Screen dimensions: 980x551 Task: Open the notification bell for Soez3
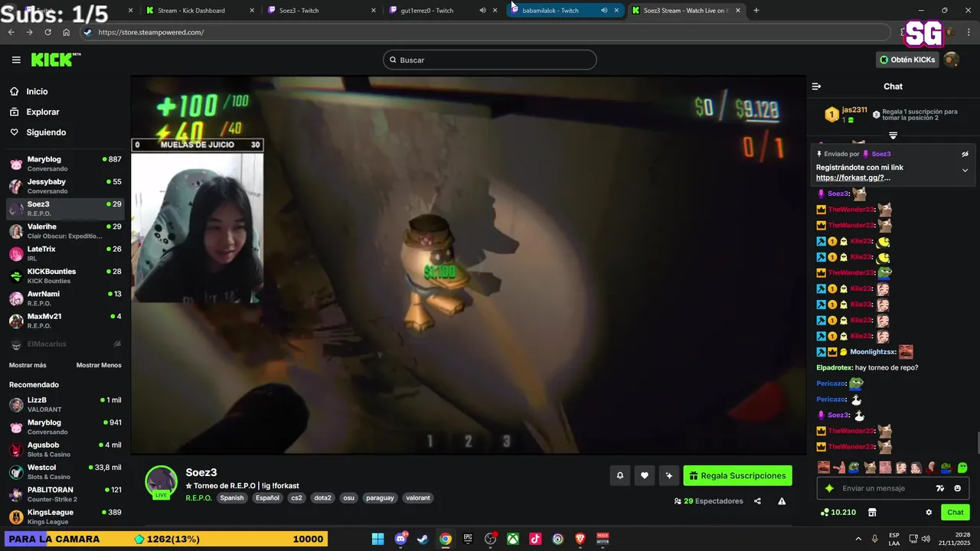[620, 475]
